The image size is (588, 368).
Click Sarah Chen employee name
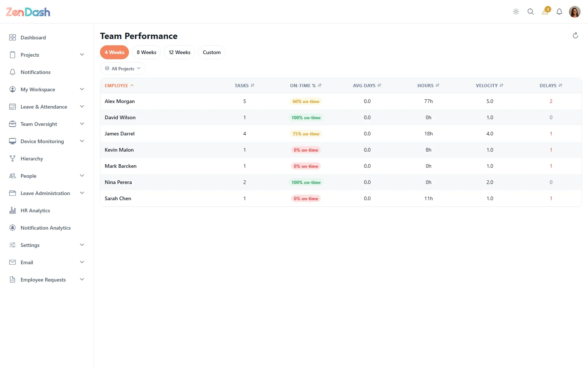tap(118, 198)
